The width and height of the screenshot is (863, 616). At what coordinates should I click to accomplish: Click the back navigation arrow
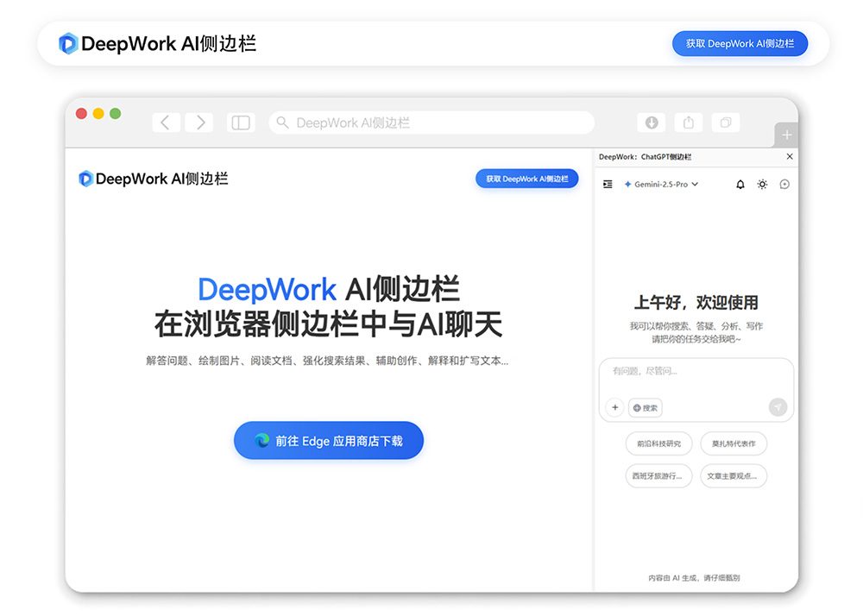(x=166, y=122)
